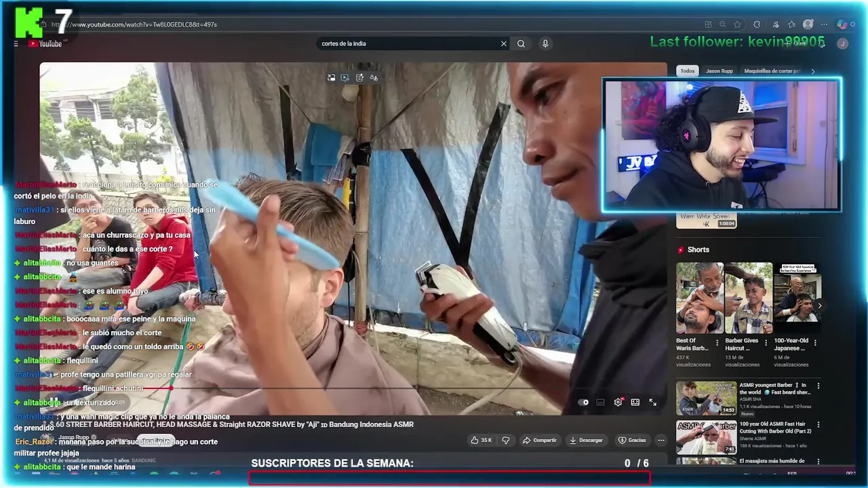
Task: Seek using the video progress bar
Action: (x=353, y=388)
